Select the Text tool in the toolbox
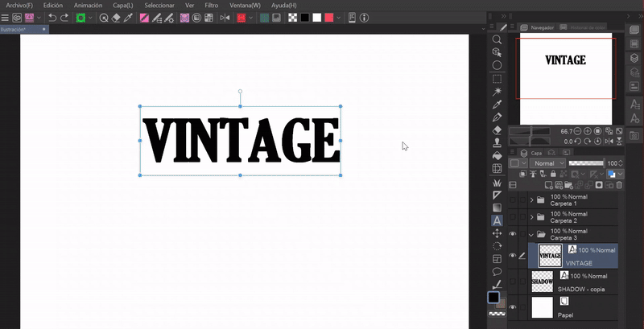This screenshot has width=644, height=329. (x=497, y=220)
